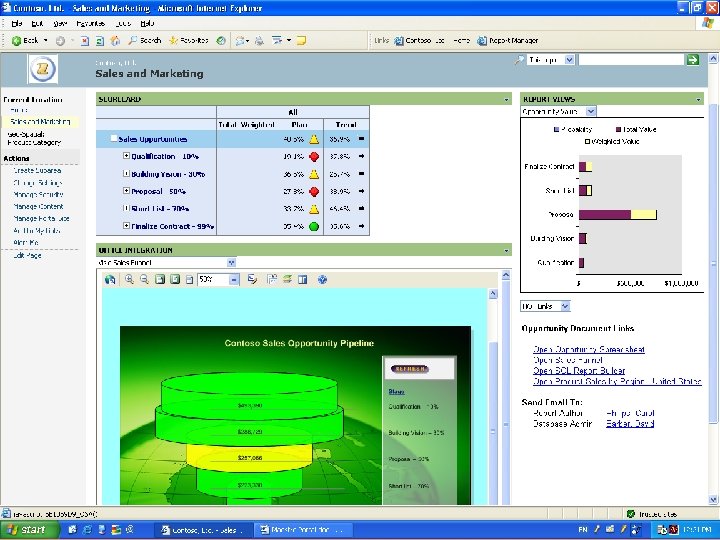Collapse the Sales Opportunities scorecard row
The height and width of the screenshot is (540, 720).
coord(113,138)
